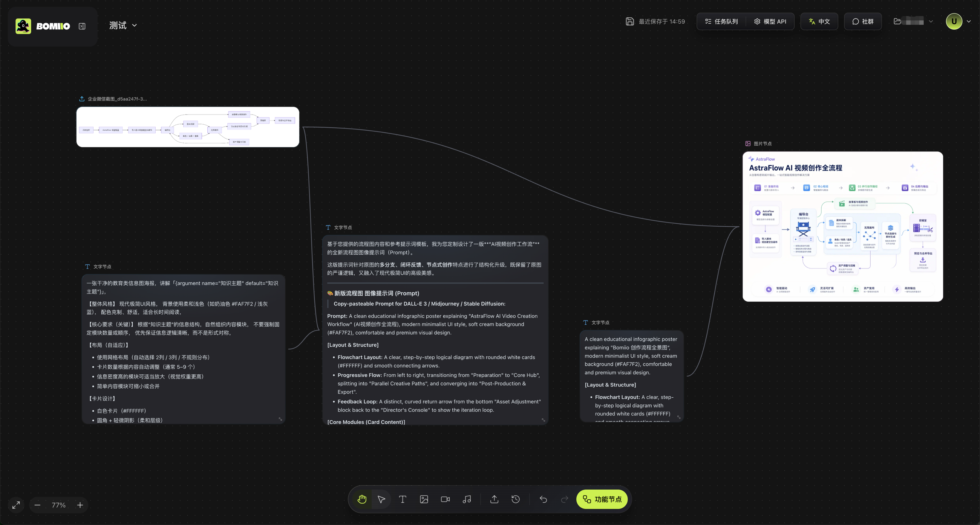This screenshot has width=980, height=525.
Task: Click the [Core Modules (Card Content)] heading
Action: [x=366, y=422]
